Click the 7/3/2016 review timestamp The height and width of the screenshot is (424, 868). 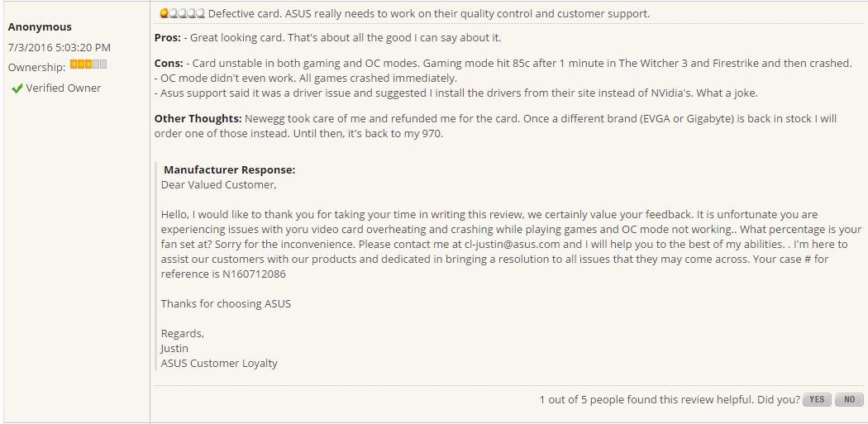click(x=60, y=48)
